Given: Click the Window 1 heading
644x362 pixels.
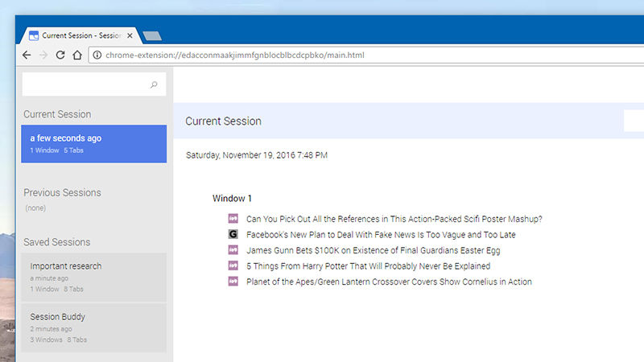Looking at the screenshot, I should tap(232, 198).
